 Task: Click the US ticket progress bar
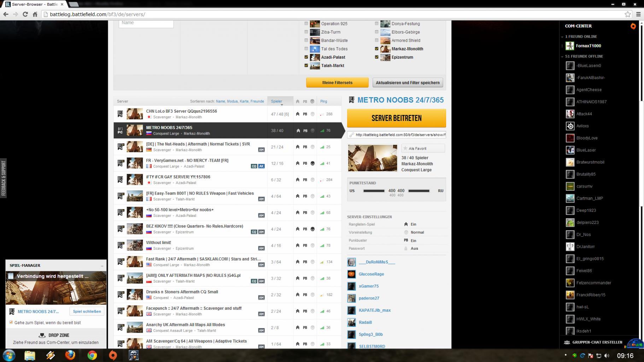coord(374,191)
